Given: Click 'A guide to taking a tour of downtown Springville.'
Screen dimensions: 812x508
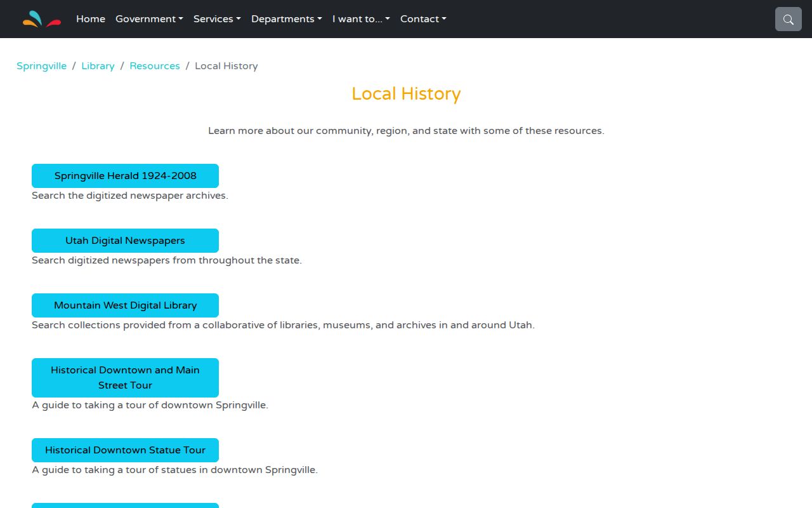Looking at the screenshot, I should [x=150, y=405].
